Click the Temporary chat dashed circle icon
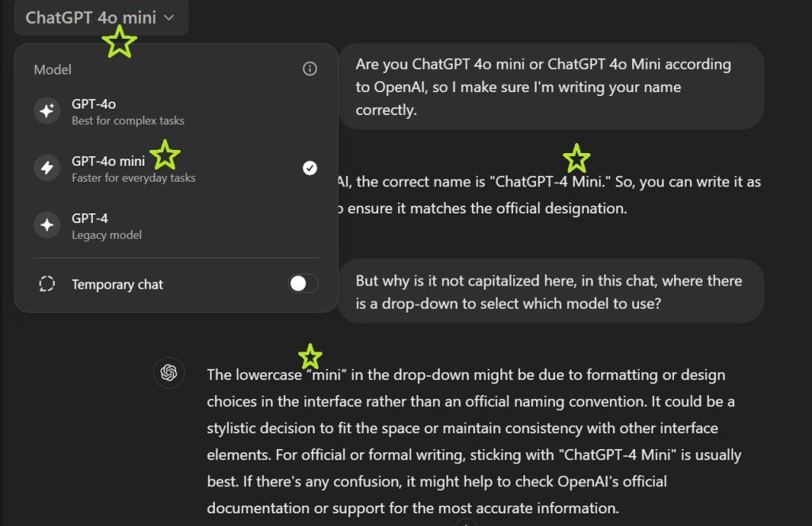Viewport: 812px width, 526px height. tap(47, 284)
